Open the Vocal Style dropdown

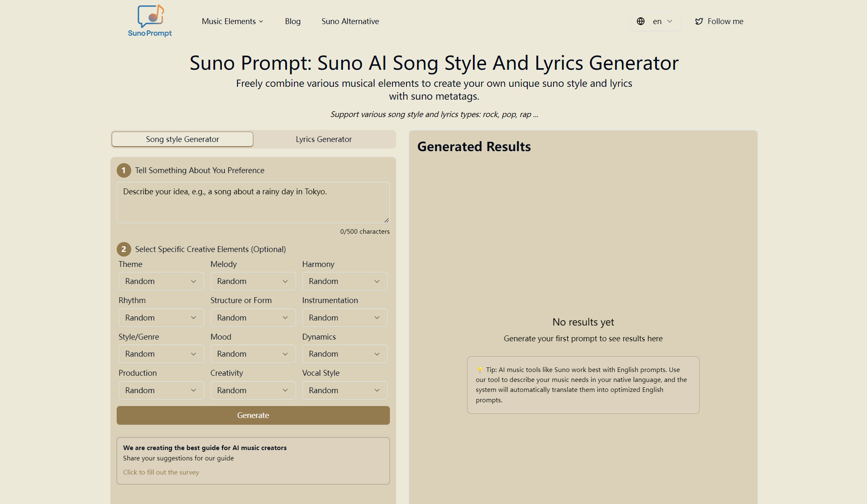(345, 390)
